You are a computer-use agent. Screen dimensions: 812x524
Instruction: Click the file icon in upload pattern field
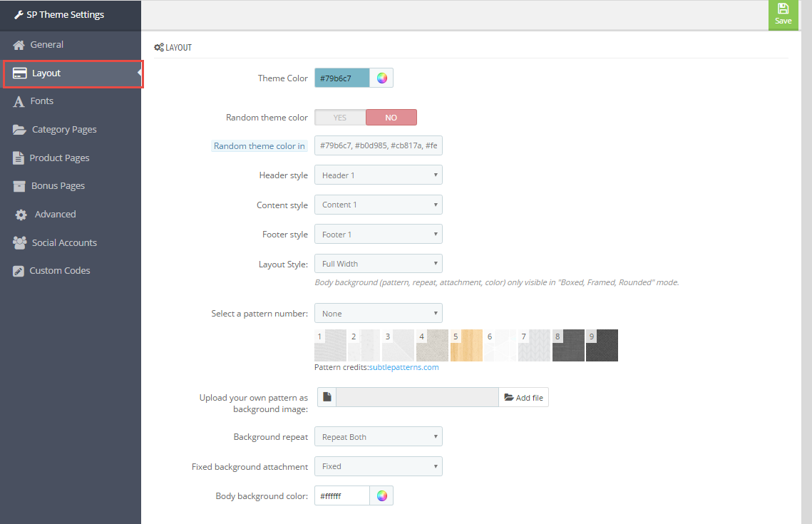point(327,397)
